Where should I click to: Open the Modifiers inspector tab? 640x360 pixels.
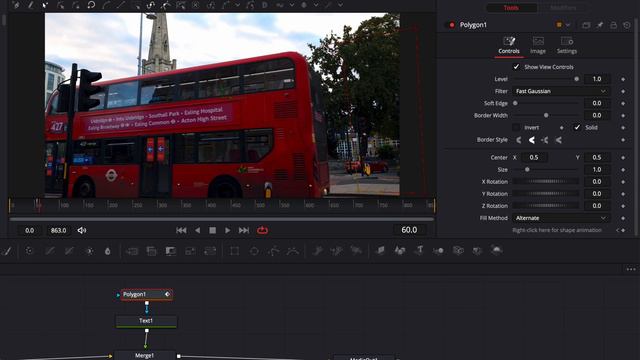click(563, 8)
